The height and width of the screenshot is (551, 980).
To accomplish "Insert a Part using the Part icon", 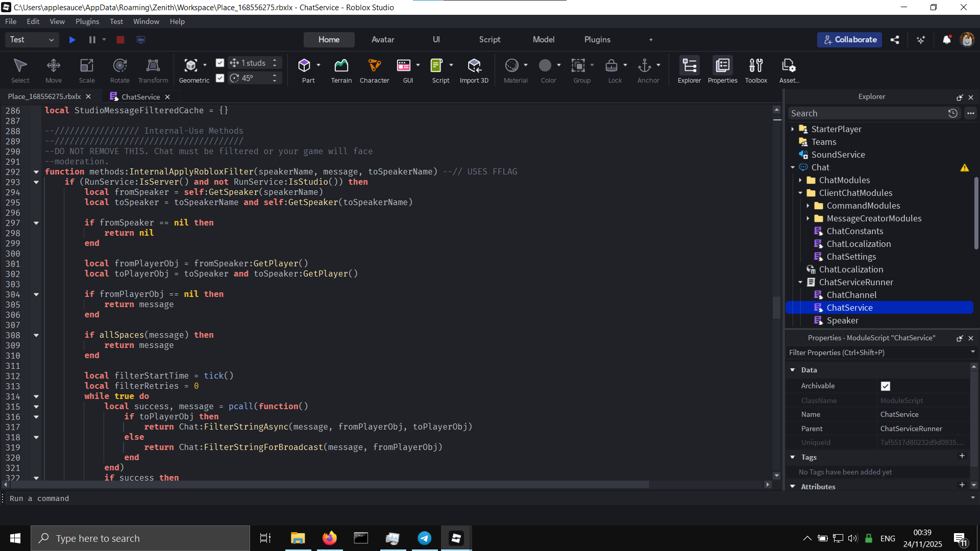I will (x=304, y=66).
